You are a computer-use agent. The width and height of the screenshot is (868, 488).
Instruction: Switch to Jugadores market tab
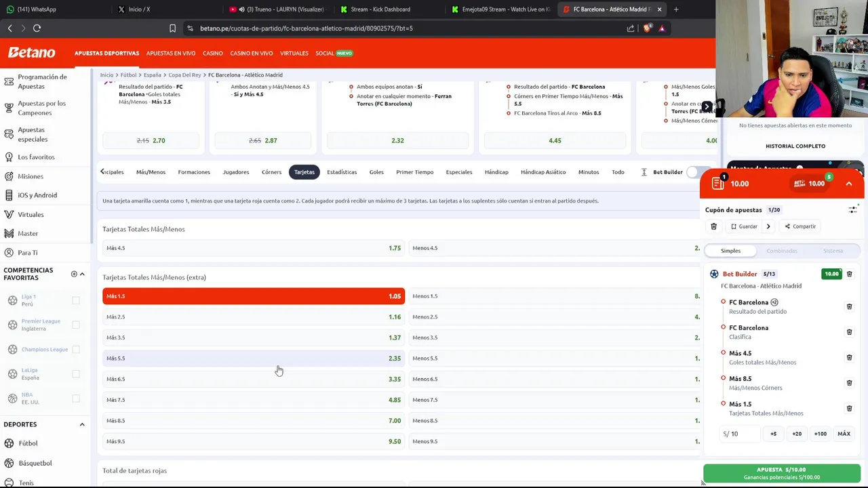click(236, 172)
